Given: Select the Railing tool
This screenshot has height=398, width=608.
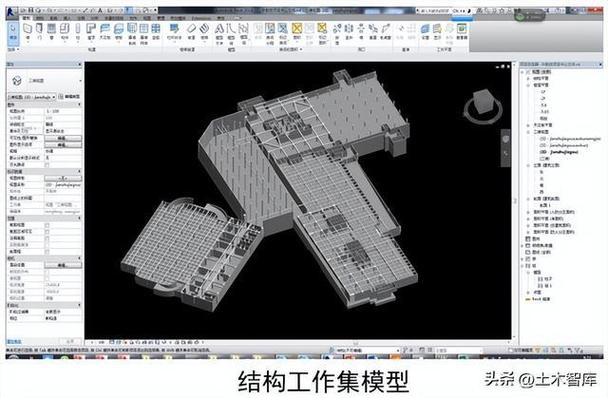Looking at the screenshot, I should pyautogui.click(x=174, y=31).
